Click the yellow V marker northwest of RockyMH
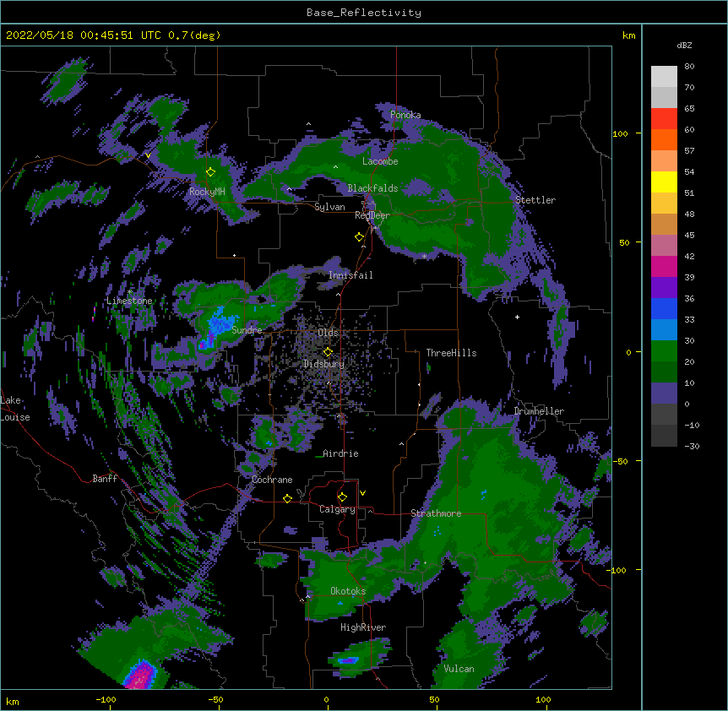728x711 pixels. point(148,155)
